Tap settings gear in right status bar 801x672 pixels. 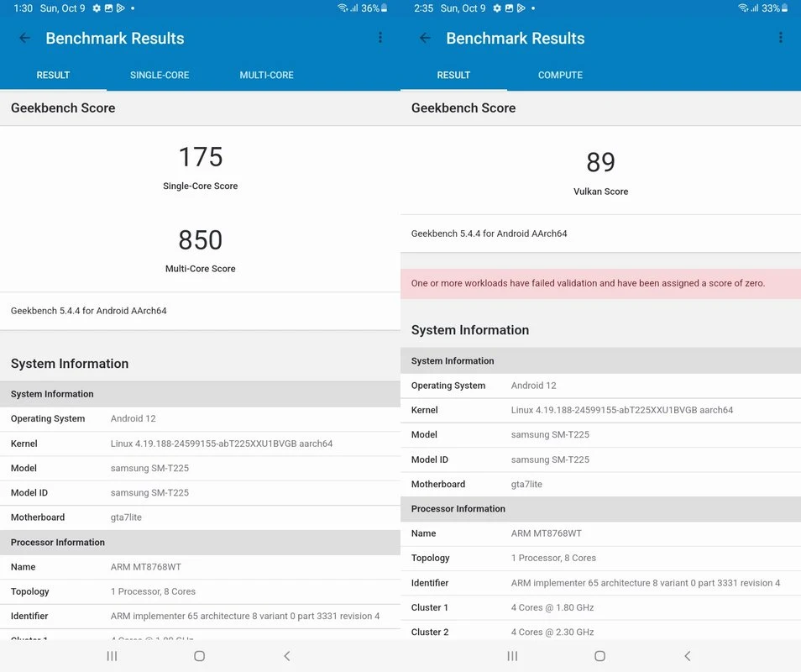click(x=497, y=8)
